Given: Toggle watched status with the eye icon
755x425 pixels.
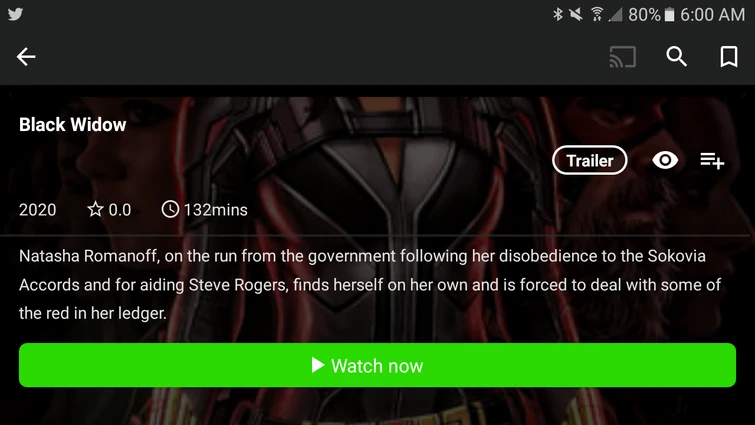Looking at the screenshot, I should [x=665, y=160].
